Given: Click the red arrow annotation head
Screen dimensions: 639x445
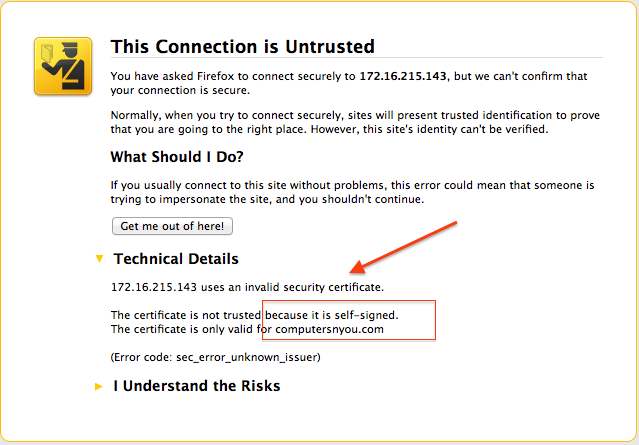Looking at the screenshot, I should [354, 269].
